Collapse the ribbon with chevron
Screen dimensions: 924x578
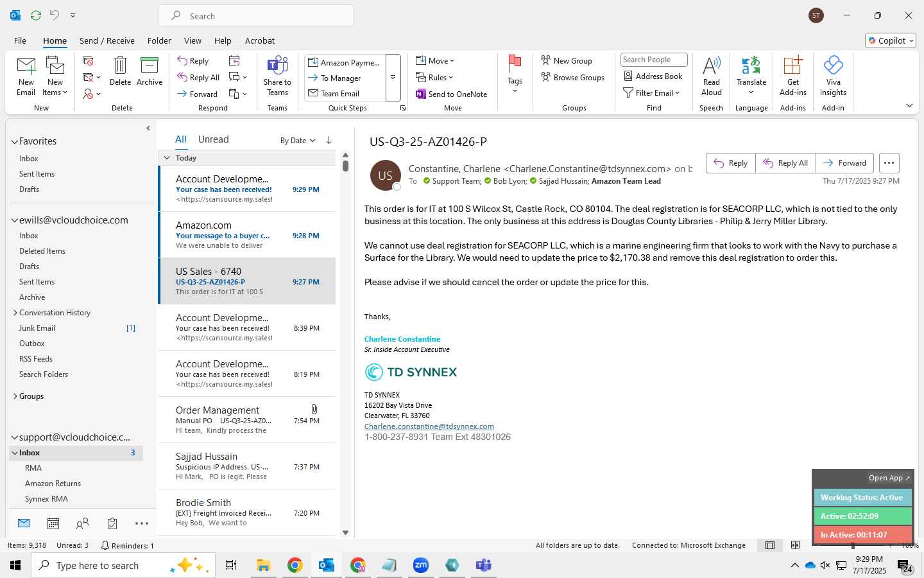909,105
